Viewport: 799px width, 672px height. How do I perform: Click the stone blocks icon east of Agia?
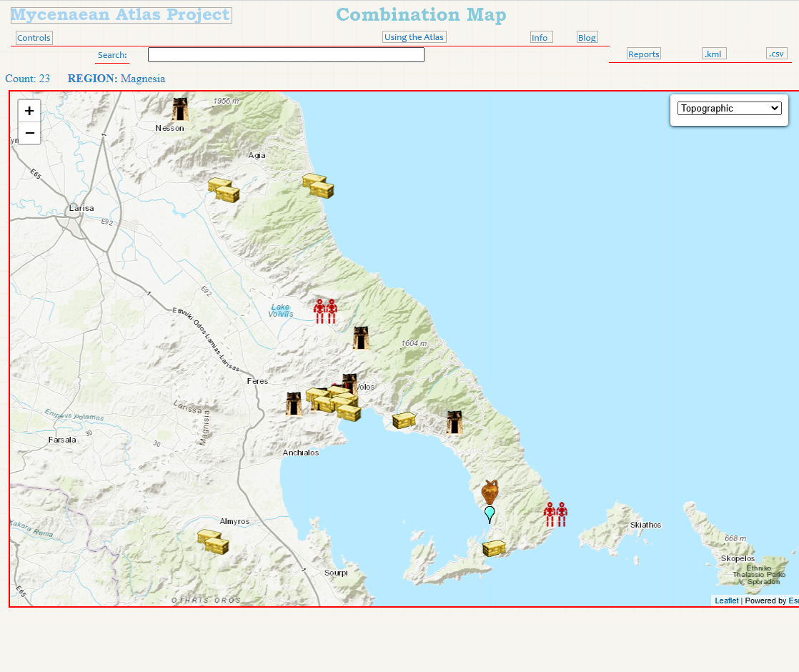coord(318,185)
